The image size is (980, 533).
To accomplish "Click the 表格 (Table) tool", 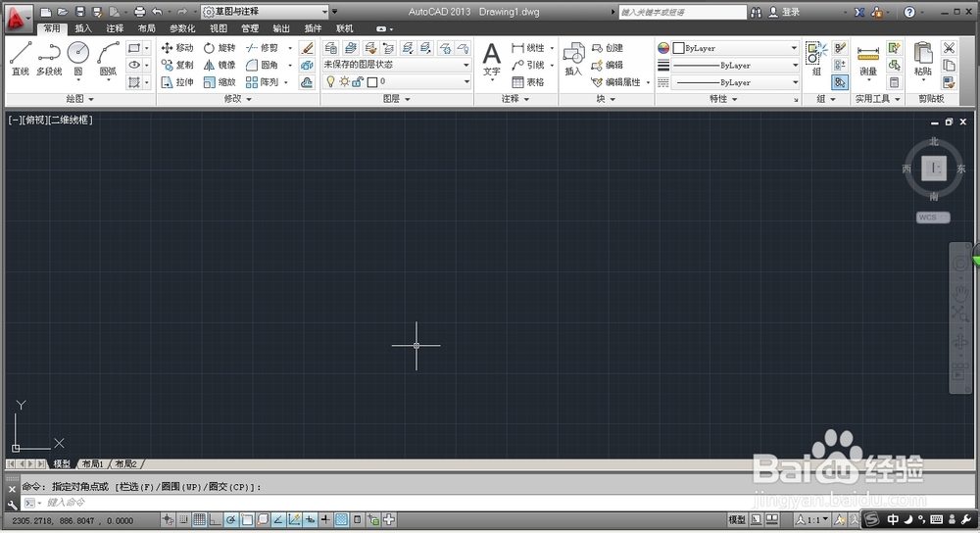I will [528, 82].
